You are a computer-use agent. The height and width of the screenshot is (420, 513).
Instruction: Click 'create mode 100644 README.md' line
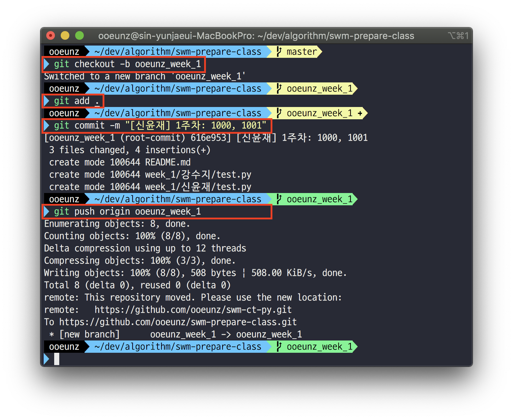pyautogui.click(x=120, y=162)
